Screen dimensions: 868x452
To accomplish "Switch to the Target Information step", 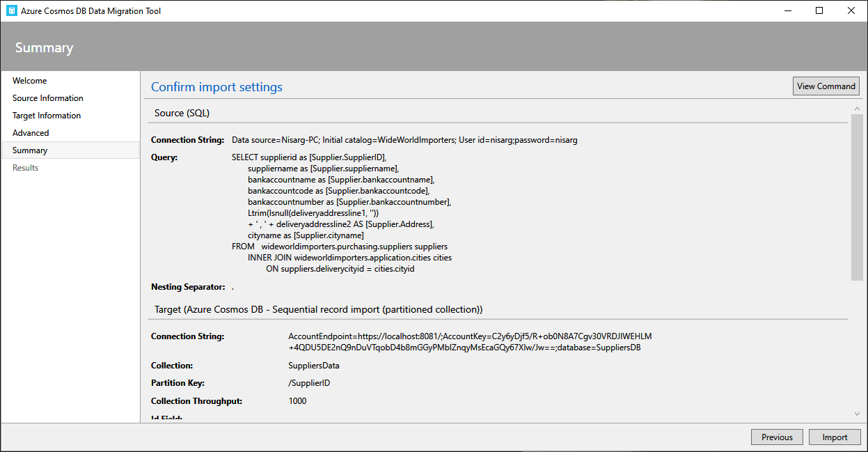I will pyautogui.click(x=47, y=116).
